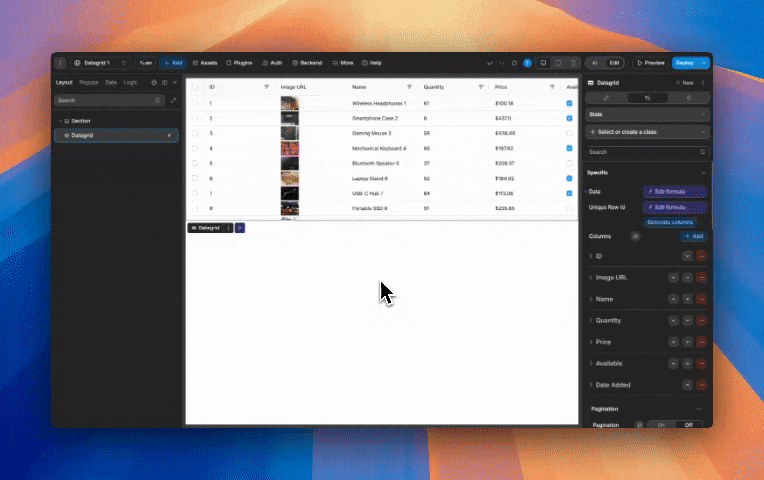
Task: Switch to the Popups tab
Action: [x=89, y=82]
